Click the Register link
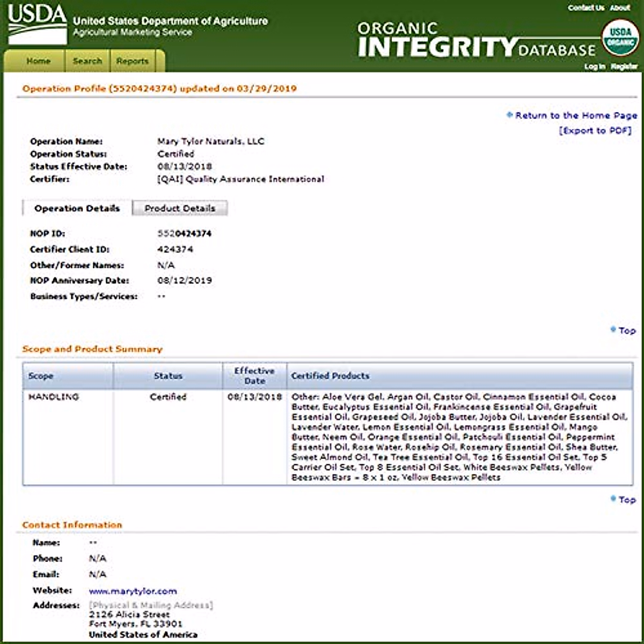The width and height of the screenshot is (644, 644). pos(624,67)
